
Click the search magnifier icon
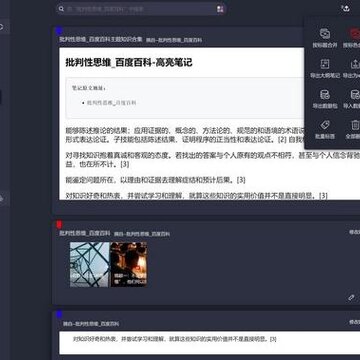click(61, 9)
